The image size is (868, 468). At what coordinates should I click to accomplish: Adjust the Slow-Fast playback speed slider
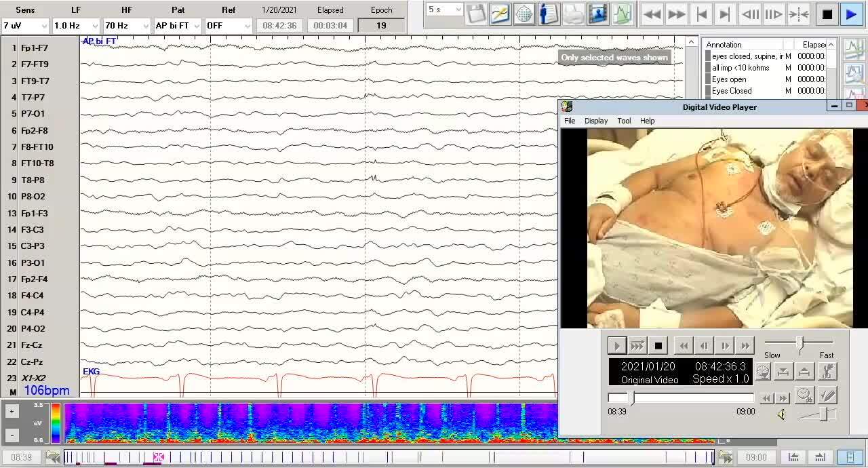[800, 343]
